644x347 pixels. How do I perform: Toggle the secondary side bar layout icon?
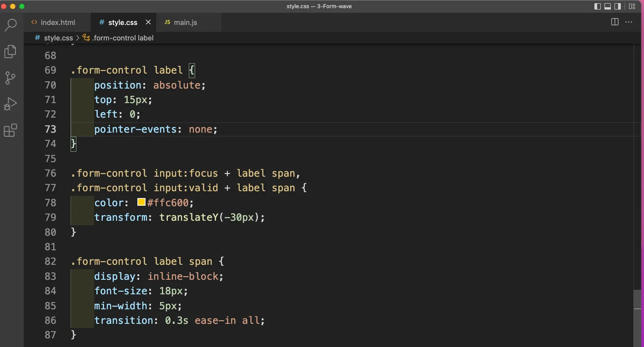[x=618, y=6]
